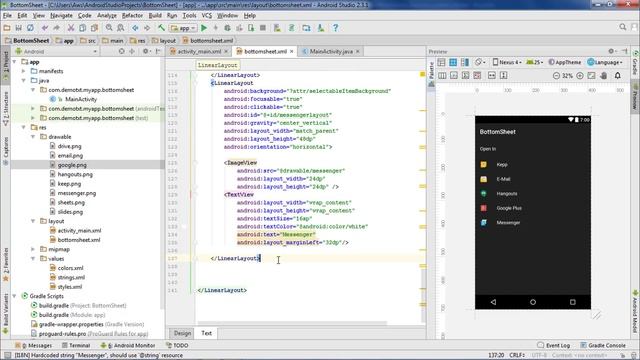
Task: Click the Zoom Out minus in preview
Action: [556, 76]
